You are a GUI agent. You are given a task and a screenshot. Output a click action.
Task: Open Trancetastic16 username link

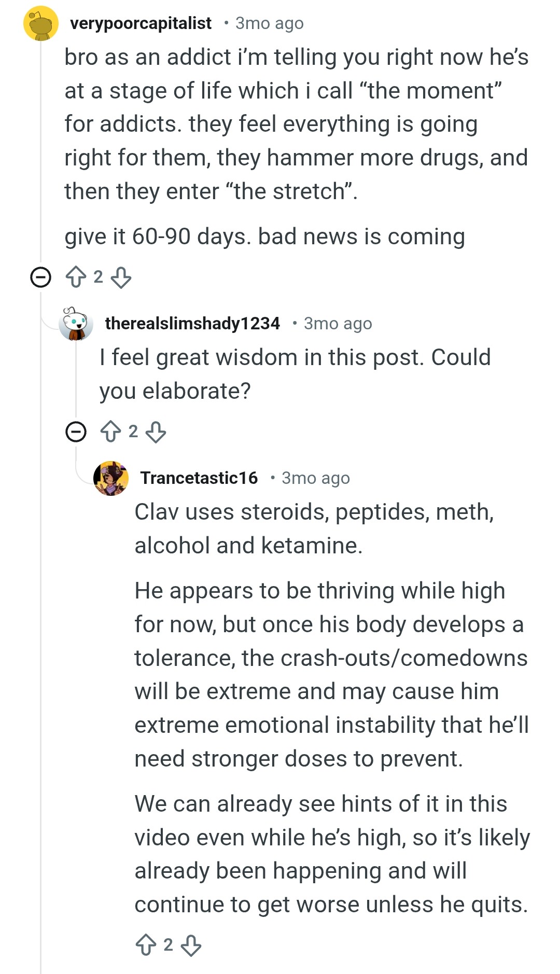click(199, 478)
